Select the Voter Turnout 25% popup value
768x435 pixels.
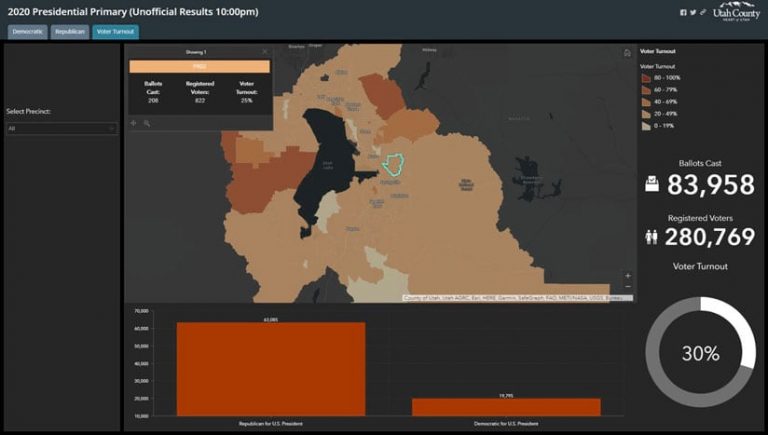pyautogui.click(x=246, y=100)
